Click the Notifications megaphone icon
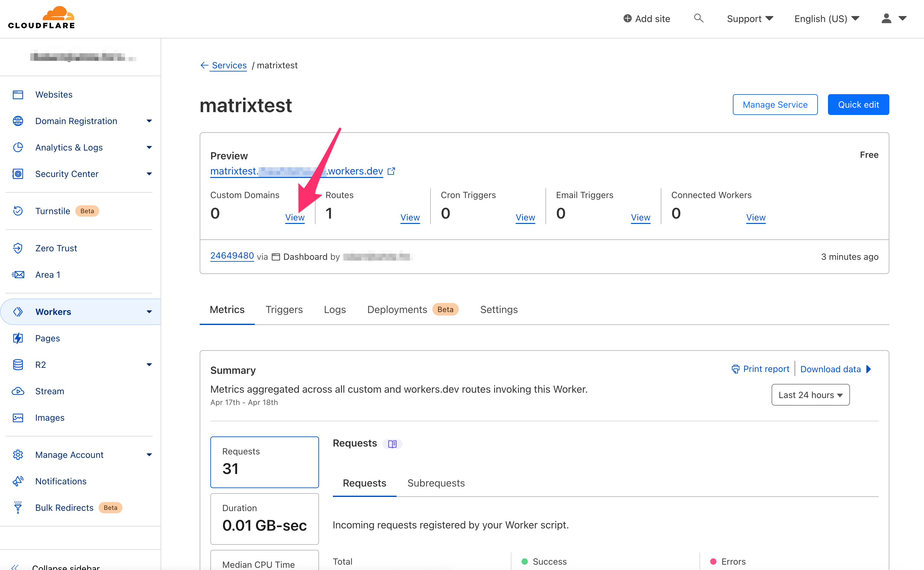This screenshot has height=570, width=924. pyautogui.click(x=18, y=481)
